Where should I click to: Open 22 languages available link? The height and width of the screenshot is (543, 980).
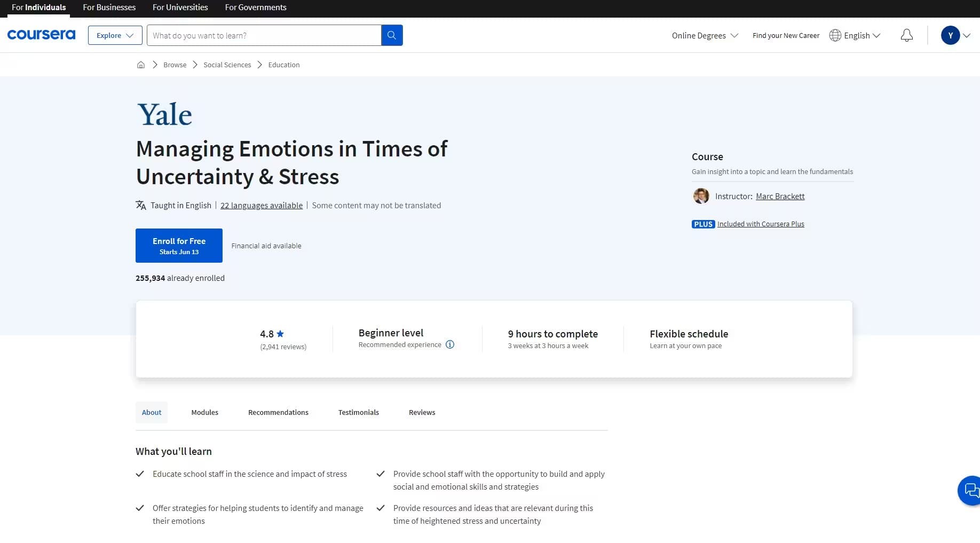click(262, 206)
